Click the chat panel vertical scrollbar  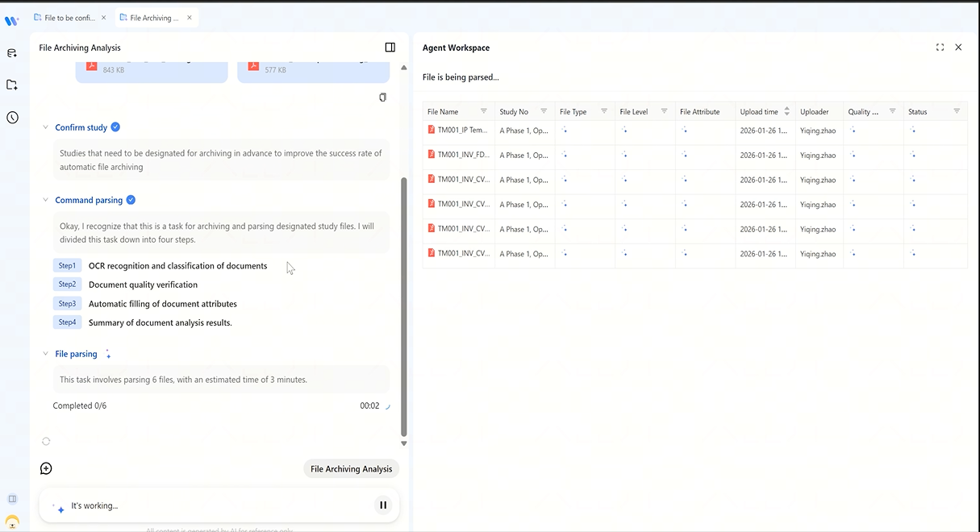[404, 306]
